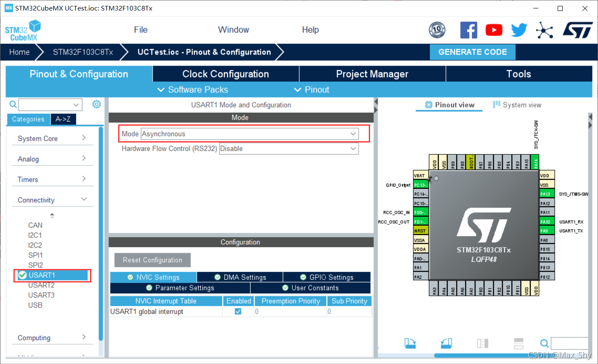Open the NVIC Settings tab
Image resolution: width=598 pixels, height=364 pixels.
click(x=153, y=277)
